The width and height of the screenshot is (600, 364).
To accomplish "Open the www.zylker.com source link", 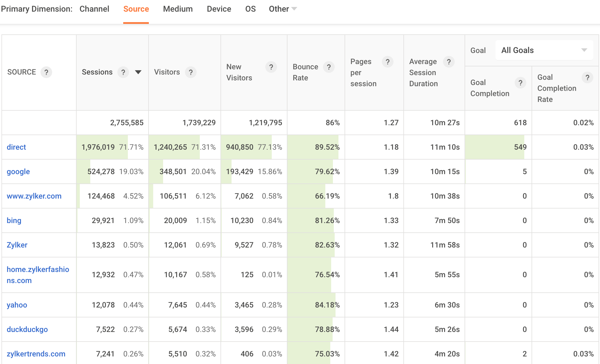I will point(34,196).
